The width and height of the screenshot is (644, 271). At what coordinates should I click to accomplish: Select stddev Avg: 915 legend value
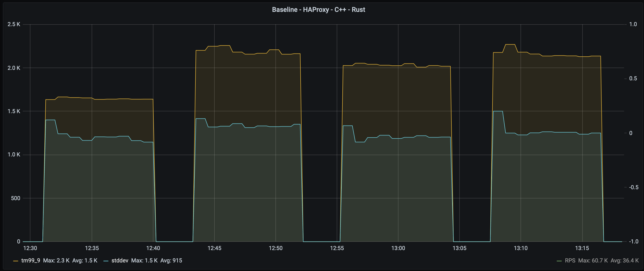171,261
